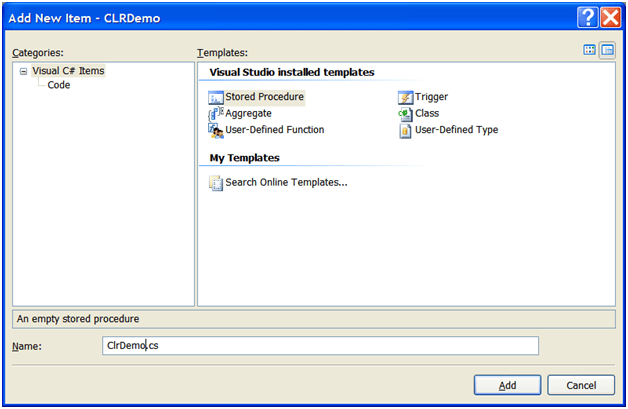This screenshot has height=409, width=628.
Task: Click the Name label
Action: [27, 346]
